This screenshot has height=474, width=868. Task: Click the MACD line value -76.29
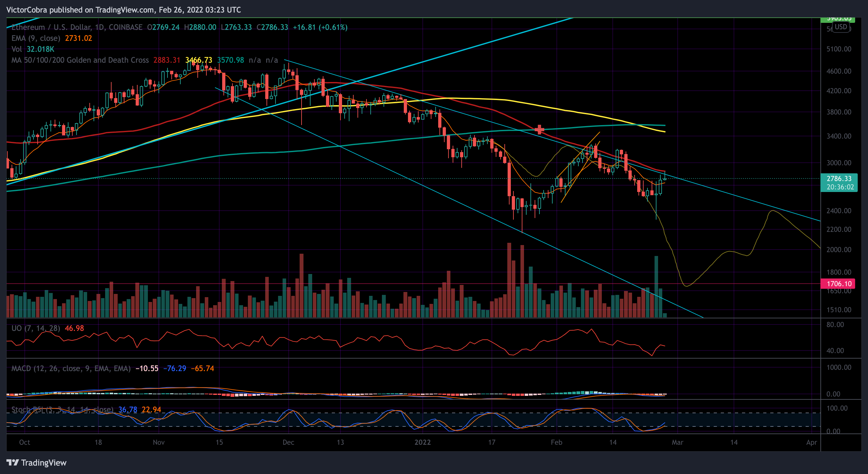[175, 368]
